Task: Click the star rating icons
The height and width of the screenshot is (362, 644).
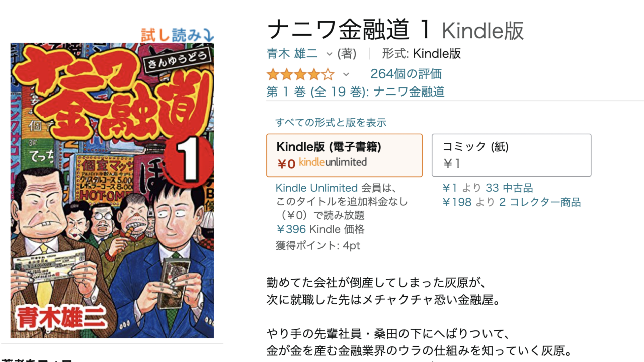Action: [300, 75]
